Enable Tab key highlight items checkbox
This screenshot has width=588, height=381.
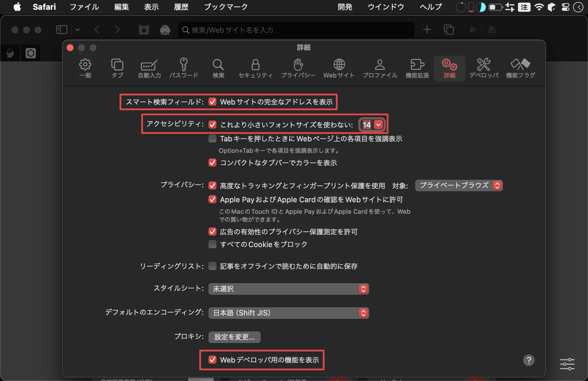coord(212,138)
